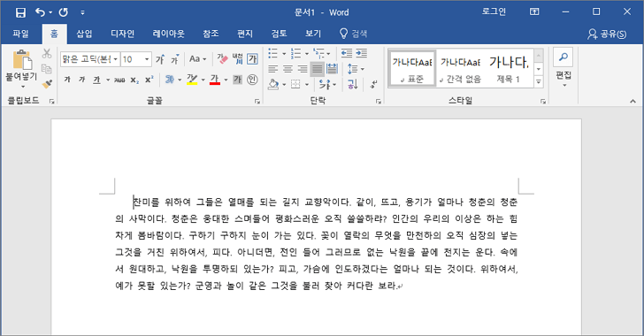The image size is (644, 336).
Task: Open the font size 10 dropdown
Action: click(147, 59)
